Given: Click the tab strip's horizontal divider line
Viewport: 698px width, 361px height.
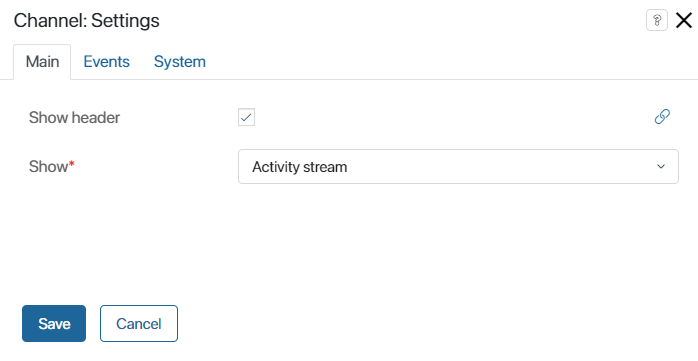Looking at the screenshot, I should pyautogui.click(x=383, y=79).
